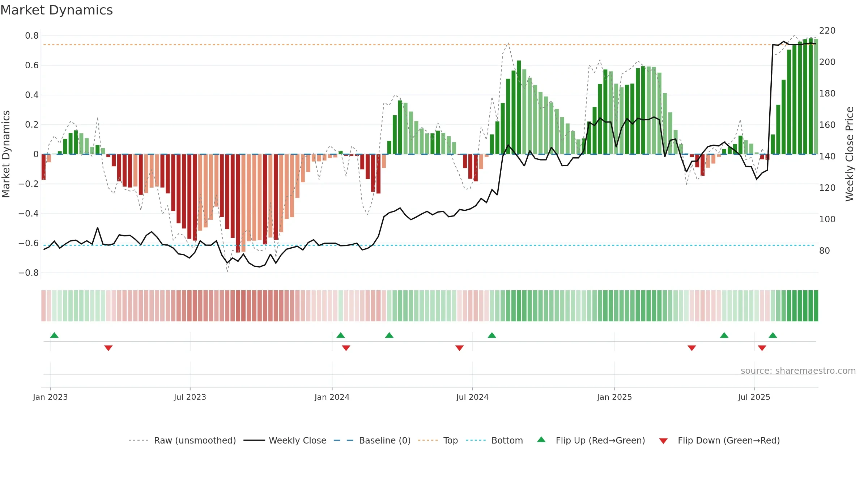Image resolution: width=868 pixels, height=488 pixels.
Task: Click the red Flip Down marker in mid-July 2025
Action: (x=762, y=348)
